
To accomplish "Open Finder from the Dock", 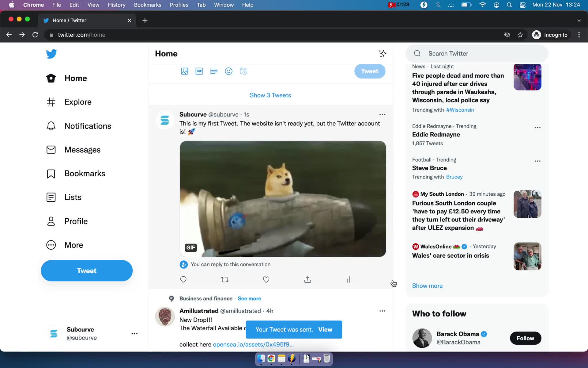I will pyautogui.click(x=261, y=358).
